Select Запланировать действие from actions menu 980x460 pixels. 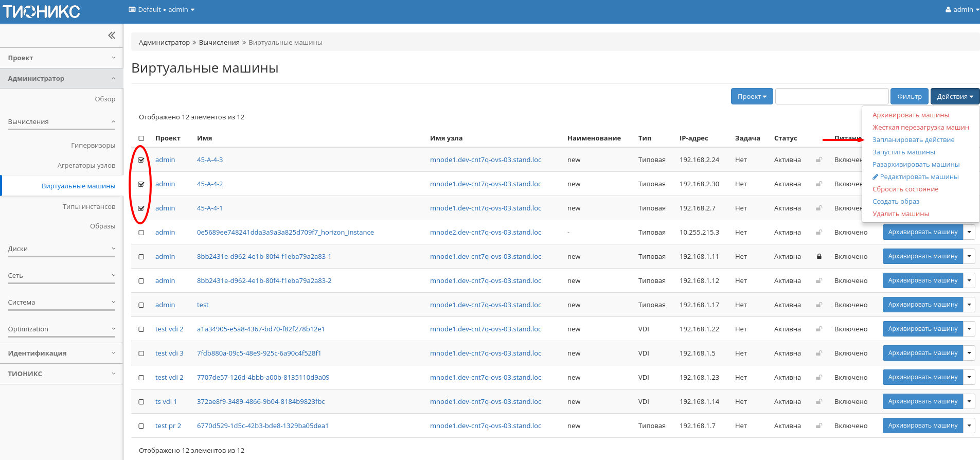(913, 140)
